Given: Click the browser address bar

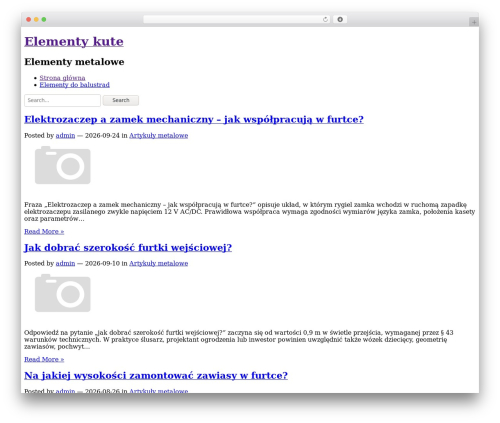Looking at the screenshot, I should [x=236, y=19].
